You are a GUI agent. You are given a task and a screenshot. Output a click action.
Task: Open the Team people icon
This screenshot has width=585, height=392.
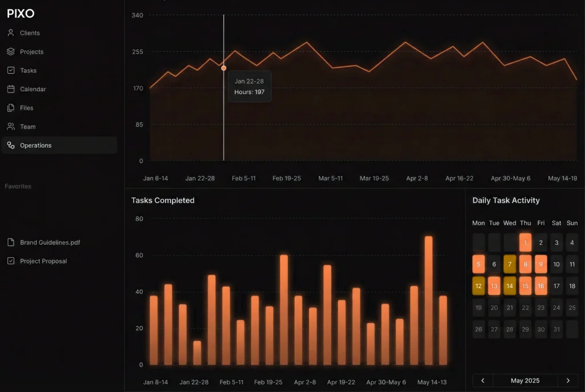click(x=11, y=126)
